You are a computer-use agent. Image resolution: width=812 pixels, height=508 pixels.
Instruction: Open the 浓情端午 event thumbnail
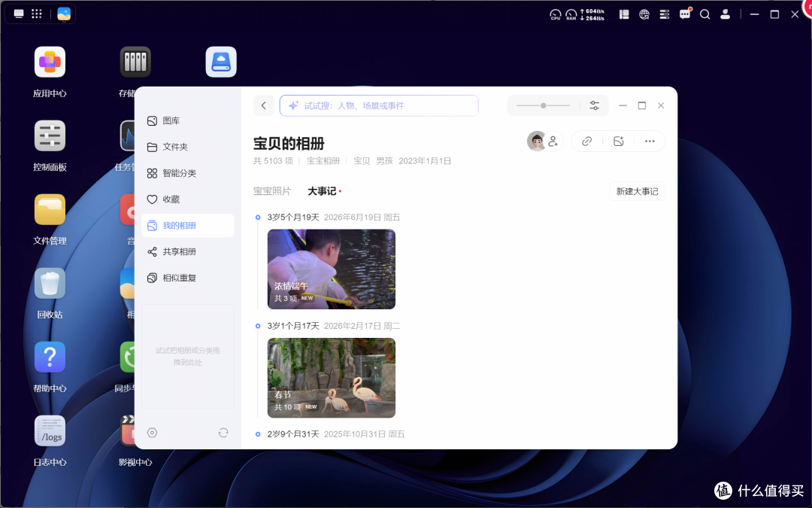pos(332,269)
